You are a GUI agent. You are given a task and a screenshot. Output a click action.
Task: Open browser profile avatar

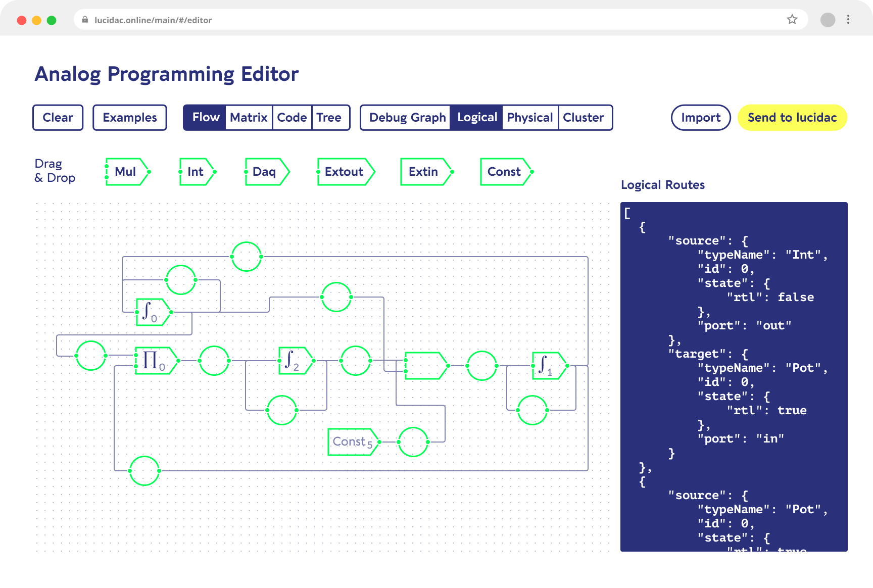pos(828,20)
